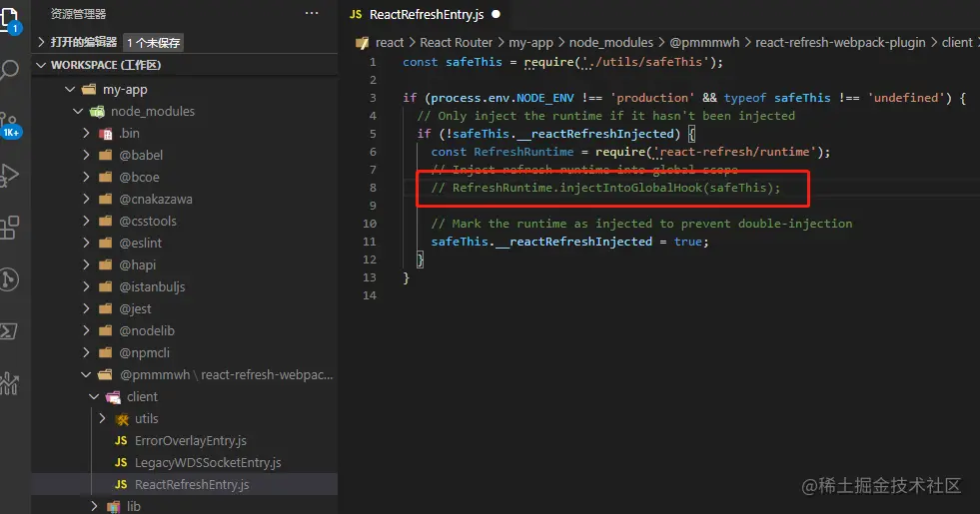Screen dimensions: 980x514
Task: Open LegacyWDSSocketEntry.js file
Action: tap(208, 463)
